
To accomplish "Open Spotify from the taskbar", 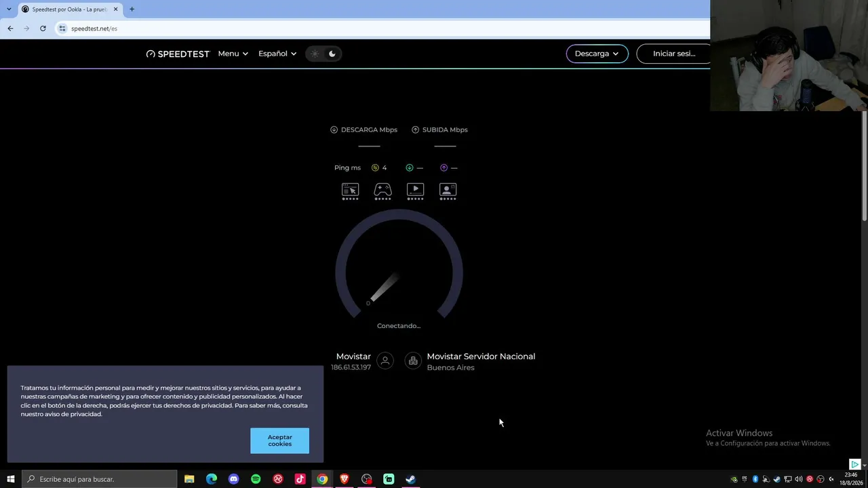I will point(256,479).
